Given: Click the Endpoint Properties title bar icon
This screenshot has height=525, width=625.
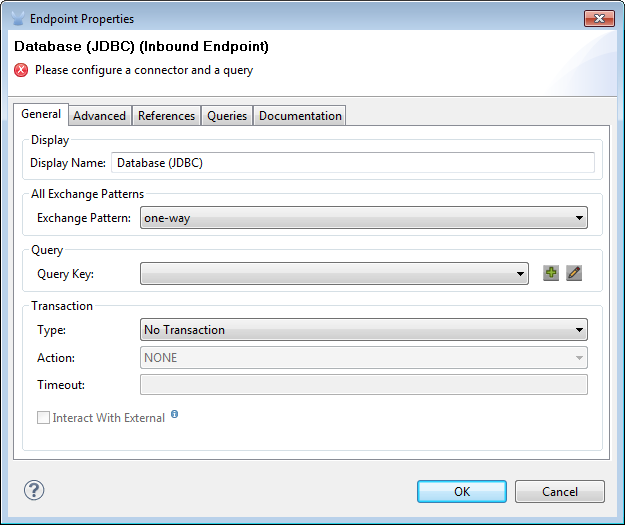Looking at the screenshot, I should (17, 18).
